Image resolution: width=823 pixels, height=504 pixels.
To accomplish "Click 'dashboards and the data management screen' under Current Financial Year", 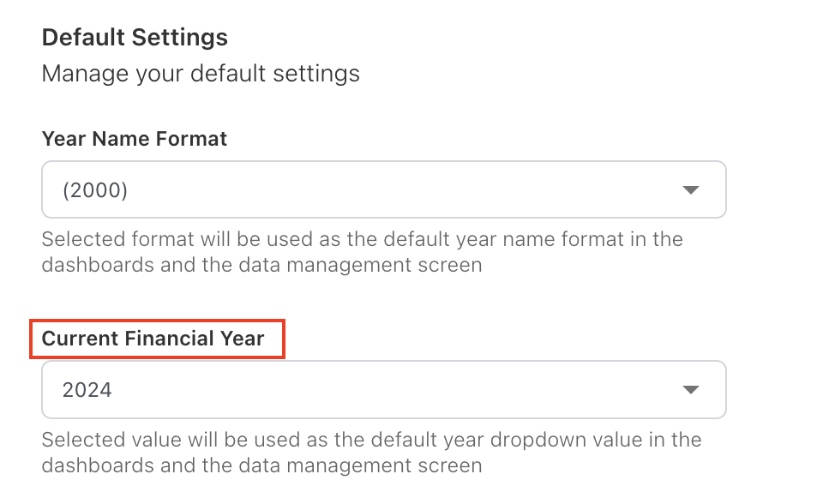I will click(261, 467).
